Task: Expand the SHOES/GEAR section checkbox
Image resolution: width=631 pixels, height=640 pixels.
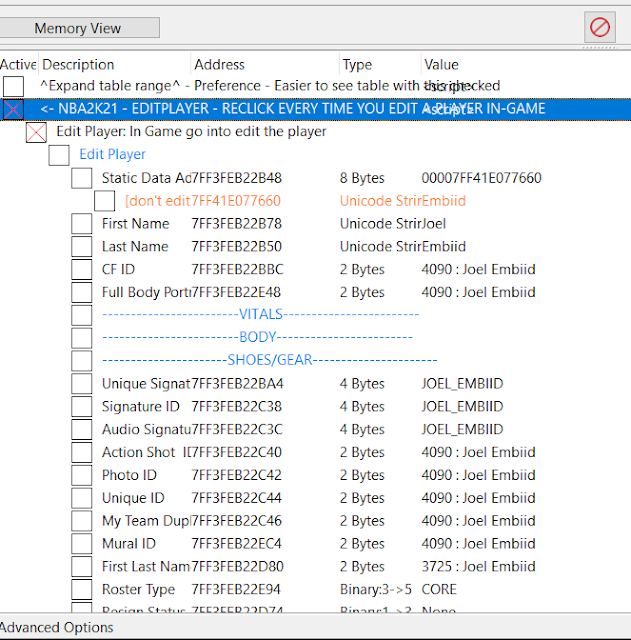Action: click(82, 361)
